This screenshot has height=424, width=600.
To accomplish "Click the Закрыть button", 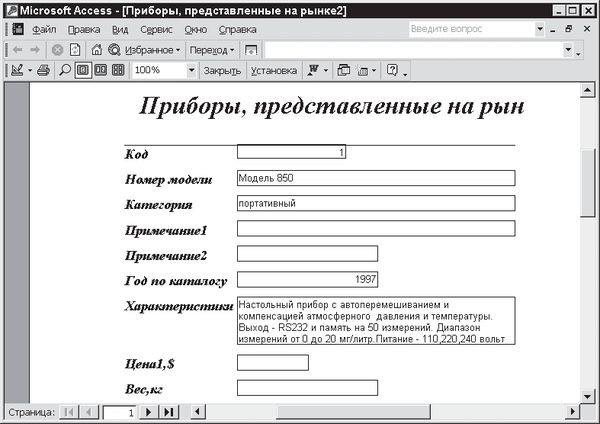I will click(222, 71).
